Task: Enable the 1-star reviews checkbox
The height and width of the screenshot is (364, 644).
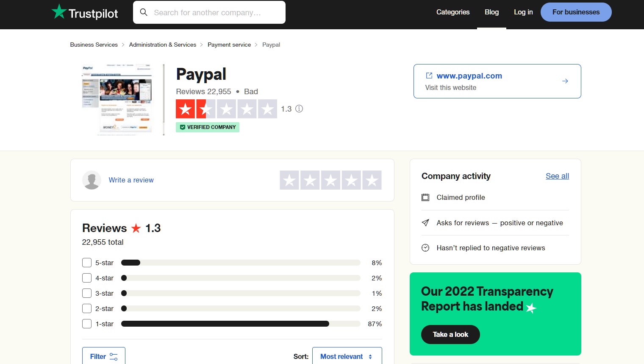Action: pos(87,324)
